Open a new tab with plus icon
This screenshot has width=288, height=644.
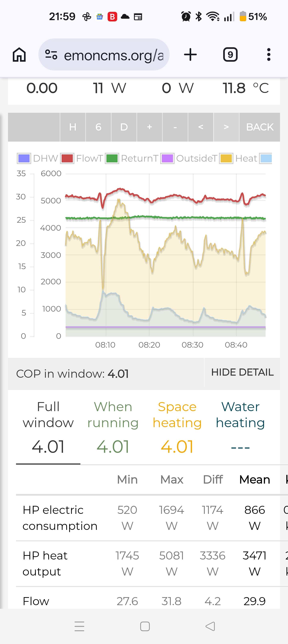[190, 54]
